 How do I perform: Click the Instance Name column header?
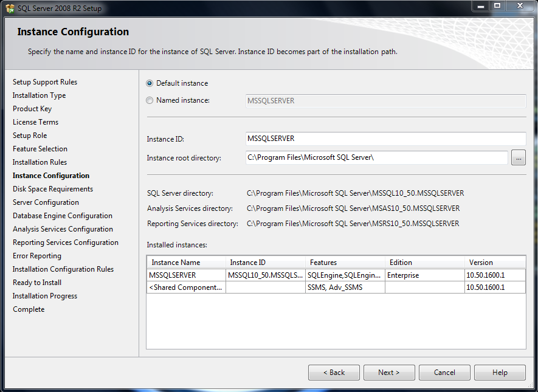coord(186,263)
